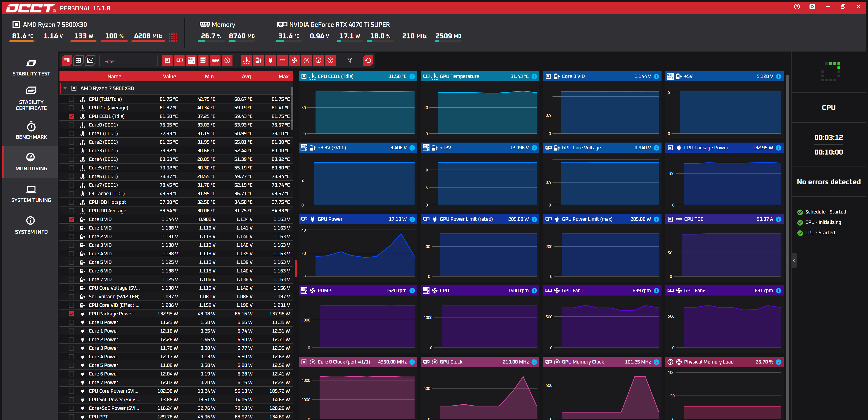Image resolution: width=868 pixels, height=420 pixels.
Task: Uncheck the CPU CCD1 (Tdie) checkbox
Action: (71, 116)
